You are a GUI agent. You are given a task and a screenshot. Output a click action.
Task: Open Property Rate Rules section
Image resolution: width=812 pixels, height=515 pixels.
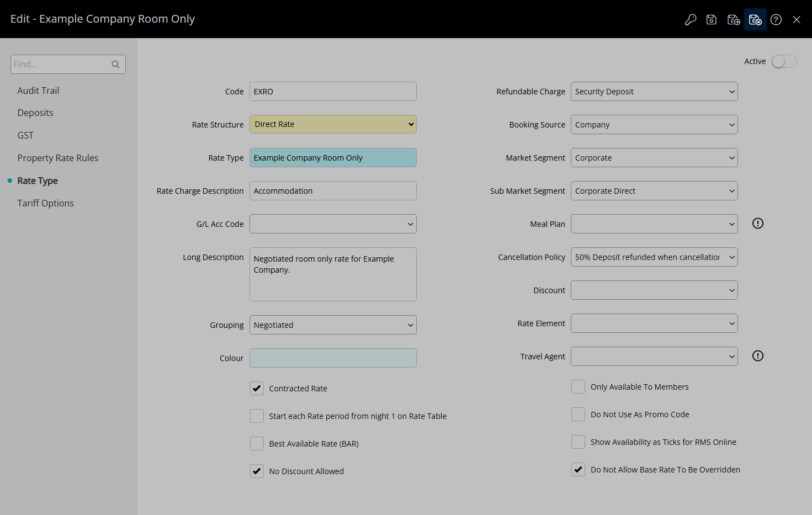[x=58, y=158]
